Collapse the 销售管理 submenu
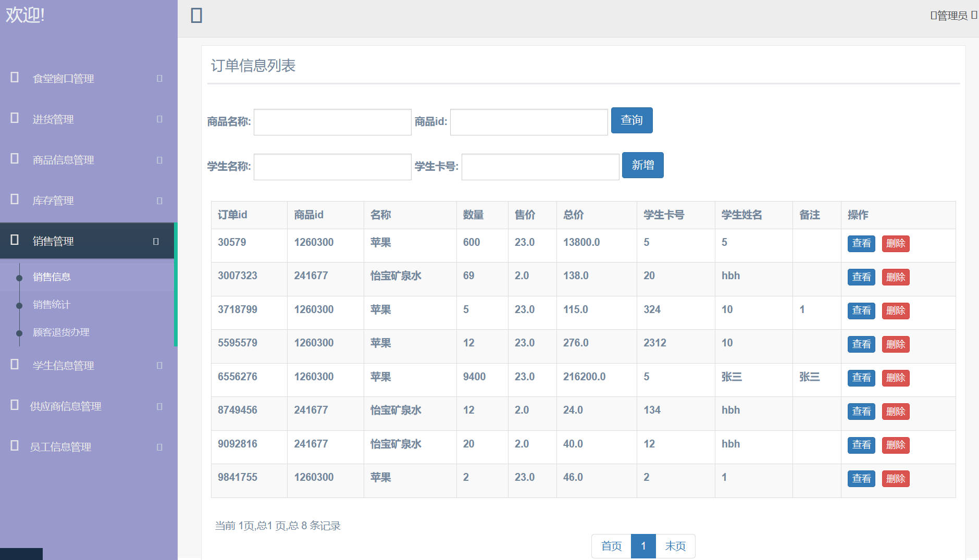 [155, 241]
